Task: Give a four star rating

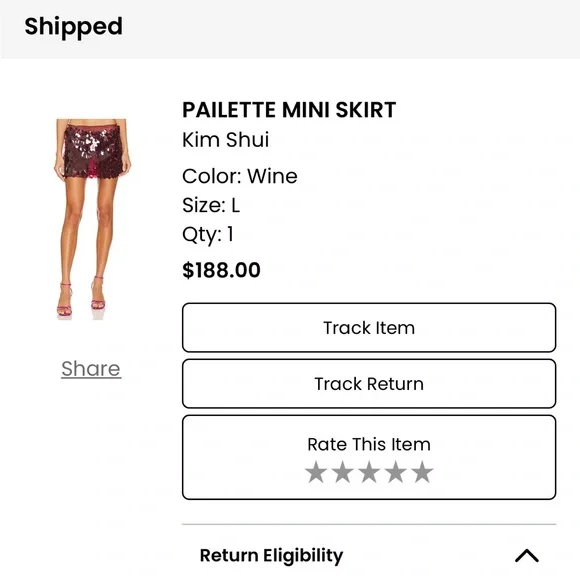Action: [x=396, y=472]
